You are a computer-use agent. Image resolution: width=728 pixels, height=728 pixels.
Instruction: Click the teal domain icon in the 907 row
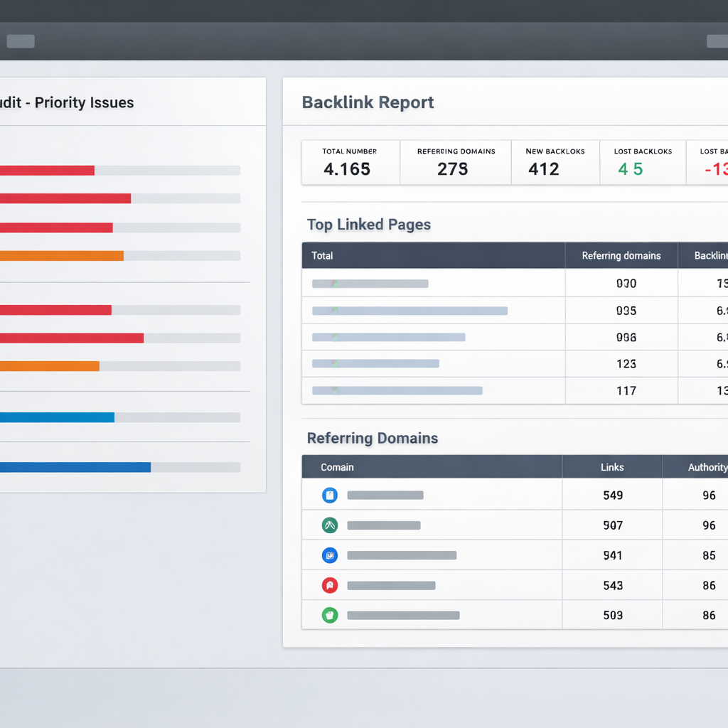tap(330, 525)
